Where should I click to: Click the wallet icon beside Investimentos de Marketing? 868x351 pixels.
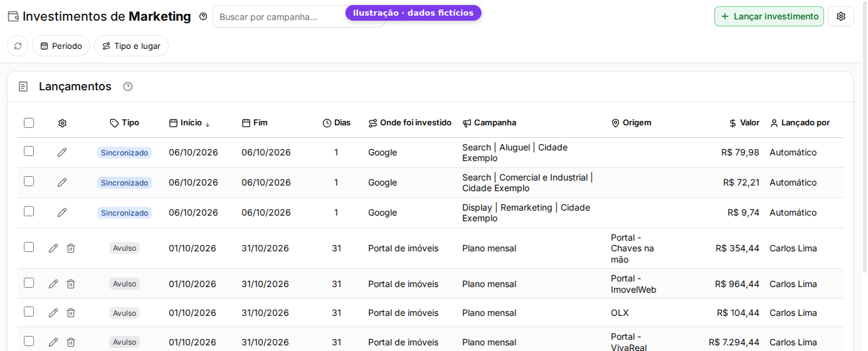click(x=13, y=17)
